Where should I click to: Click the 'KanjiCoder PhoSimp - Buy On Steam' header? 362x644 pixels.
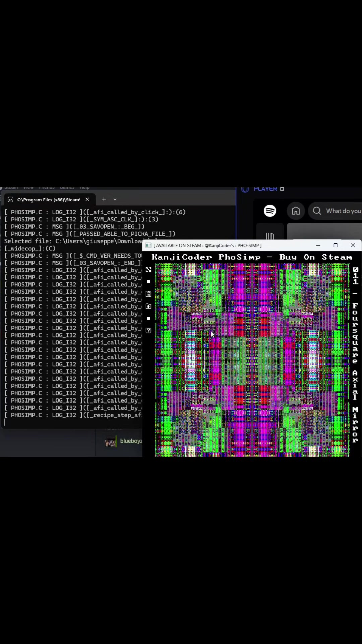[252, 257]
